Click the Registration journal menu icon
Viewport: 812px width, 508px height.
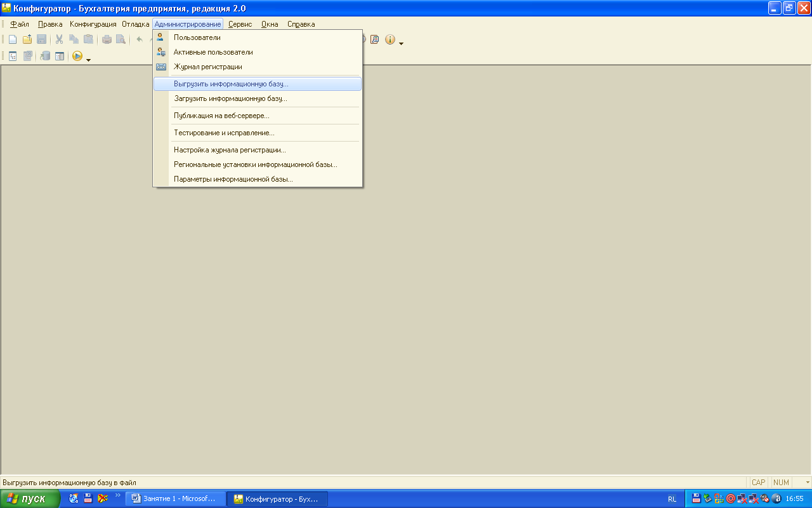point(161,67)
